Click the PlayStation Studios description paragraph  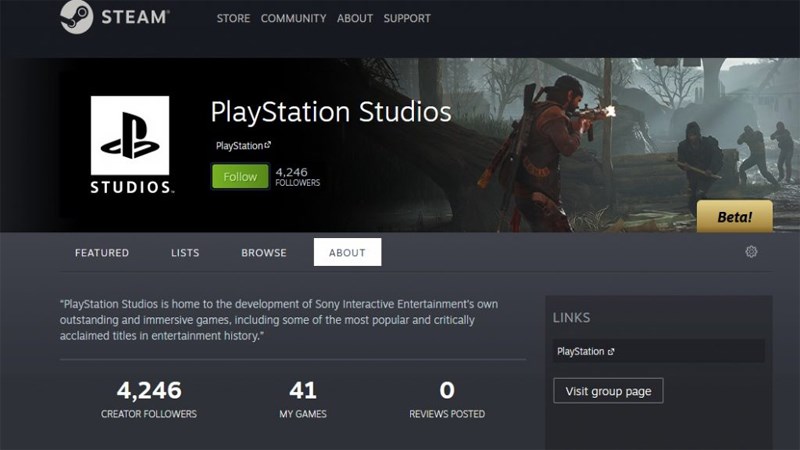point(279,320)
